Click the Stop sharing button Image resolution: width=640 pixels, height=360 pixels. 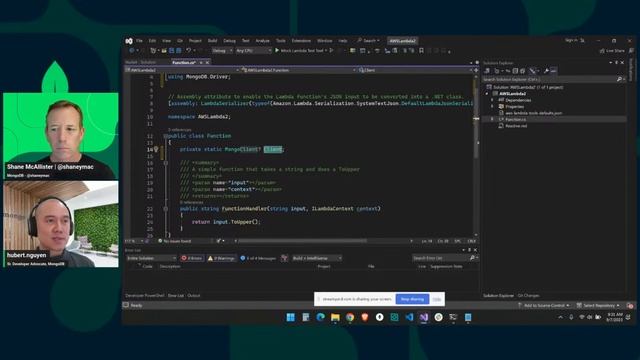412,299
